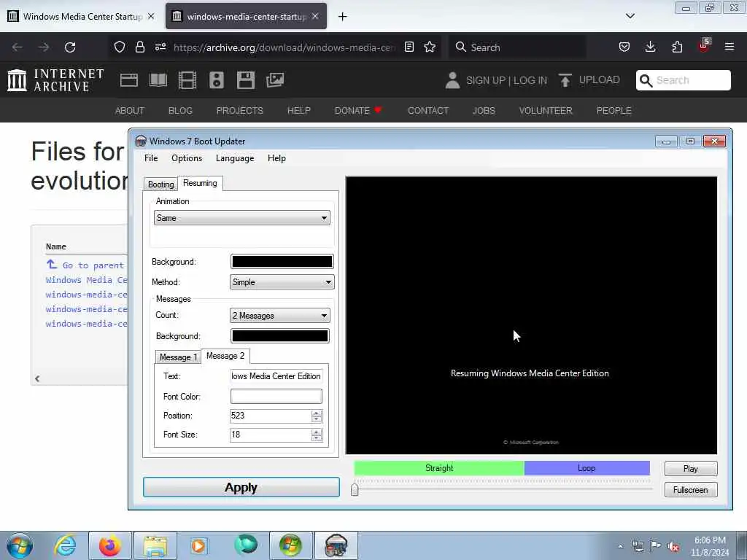Click the blue Loop timeline segment
This screenshot has width=747, height=560.
point(587,468)
